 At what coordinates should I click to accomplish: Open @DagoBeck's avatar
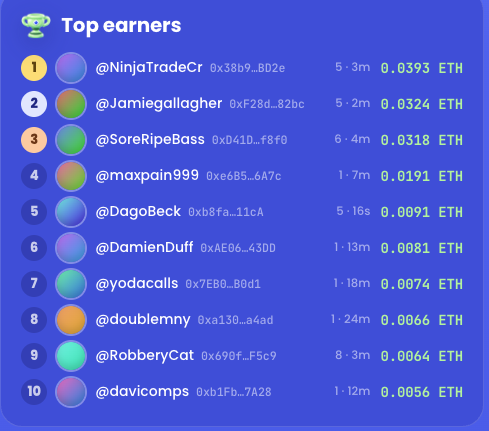(71, 212)
